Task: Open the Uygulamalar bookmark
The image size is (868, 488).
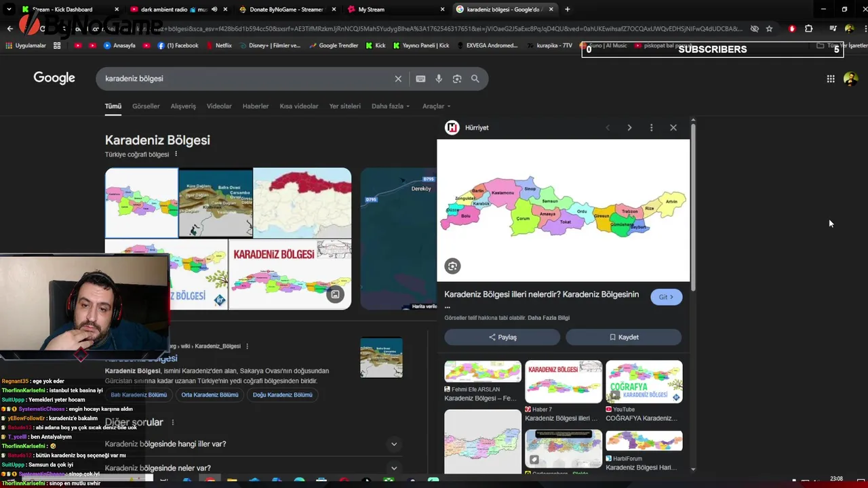Action: [x=26, y=45]
